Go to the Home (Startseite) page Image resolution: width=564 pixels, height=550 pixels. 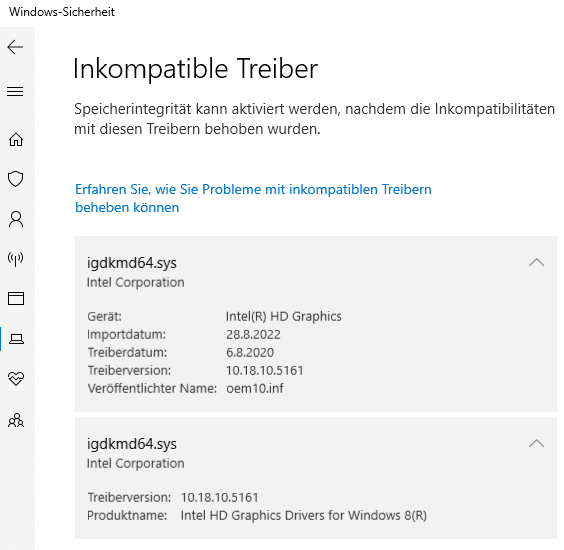click(16, 140)
